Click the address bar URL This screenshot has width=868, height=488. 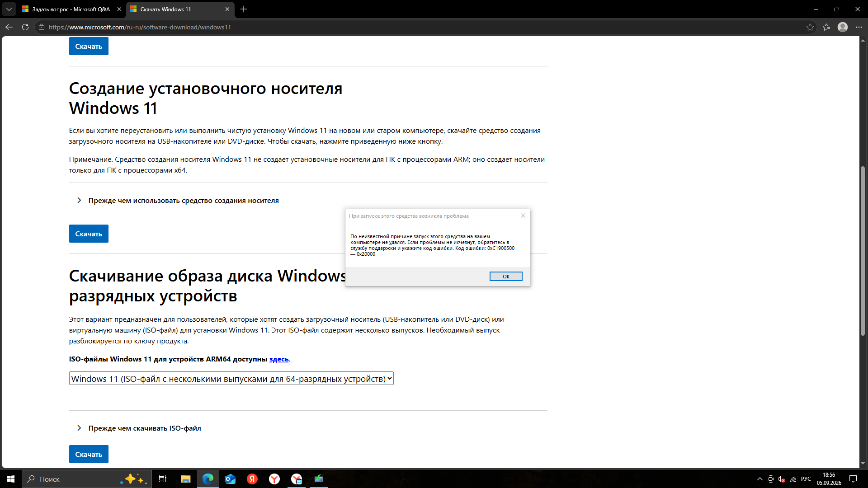(140, 27)
